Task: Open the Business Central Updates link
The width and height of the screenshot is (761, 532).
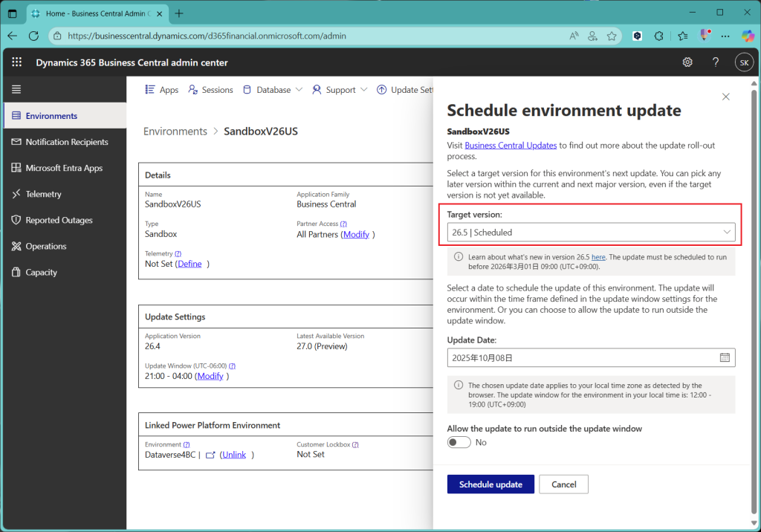Action: click(x=511, y=146)
